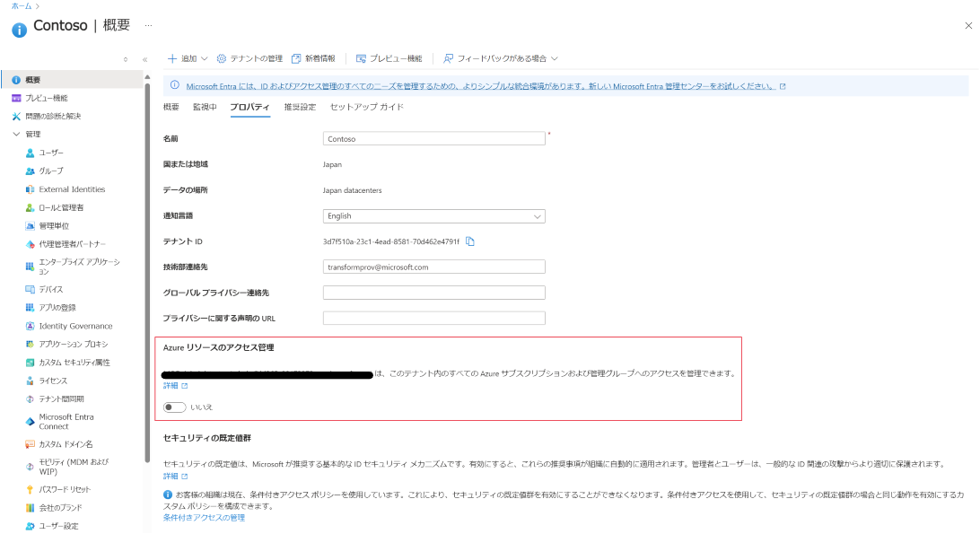The width and height of the screenshot is (980, 534).
Task: Open ユーザー in the sidebar
Action: tap(51, 153)
